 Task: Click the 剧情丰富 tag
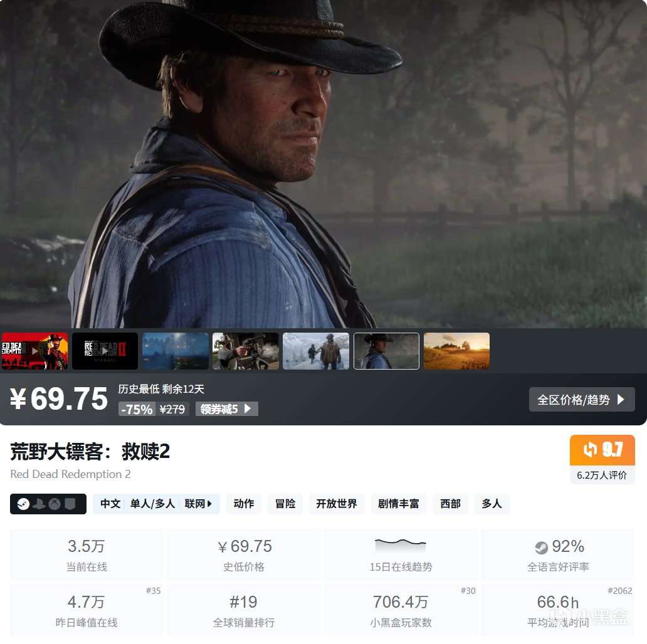398,504
